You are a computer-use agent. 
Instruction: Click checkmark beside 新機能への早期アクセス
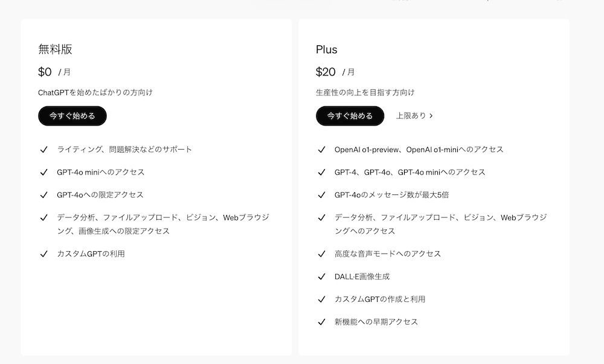(x=321, y=322)
